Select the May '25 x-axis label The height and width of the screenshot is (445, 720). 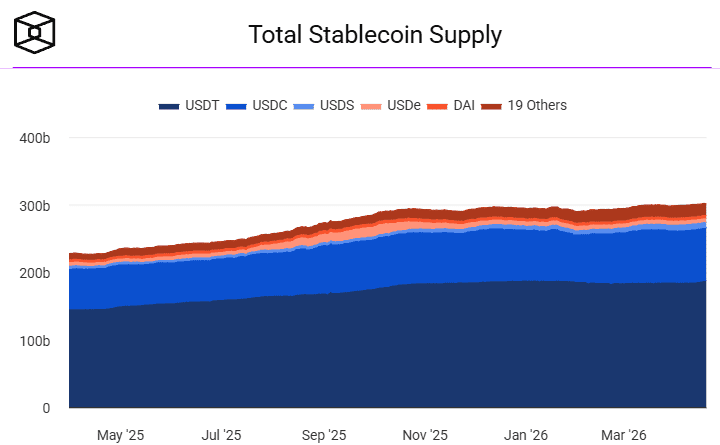coord(120,435)
